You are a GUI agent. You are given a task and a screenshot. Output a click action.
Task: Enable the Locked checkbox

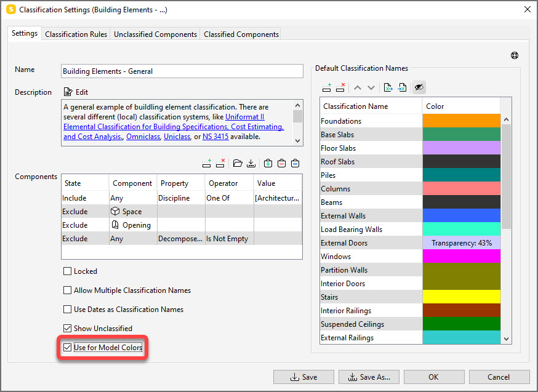pyautogui.click(x=68, y=271)
